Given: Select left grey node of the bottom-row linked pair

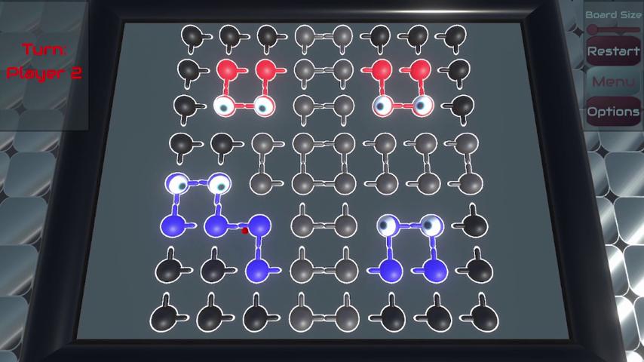Looking at the screenshot, I should point(302,318).
